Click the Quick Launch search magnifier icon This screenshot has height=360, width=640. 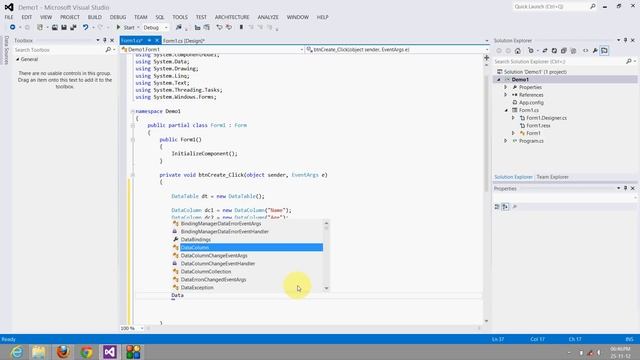coord(593,7)
